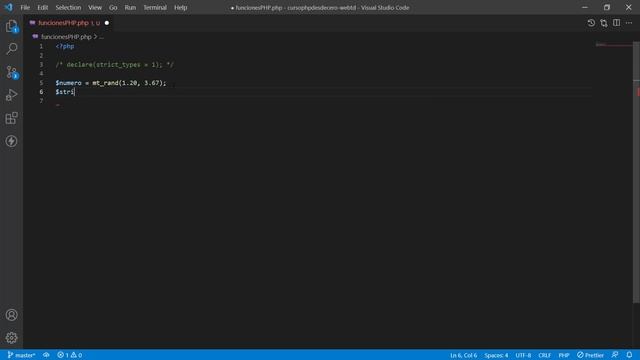The width and height of the screenshot is (640, 360).
Task: Open the Explorer view
Action: [11, 26]
